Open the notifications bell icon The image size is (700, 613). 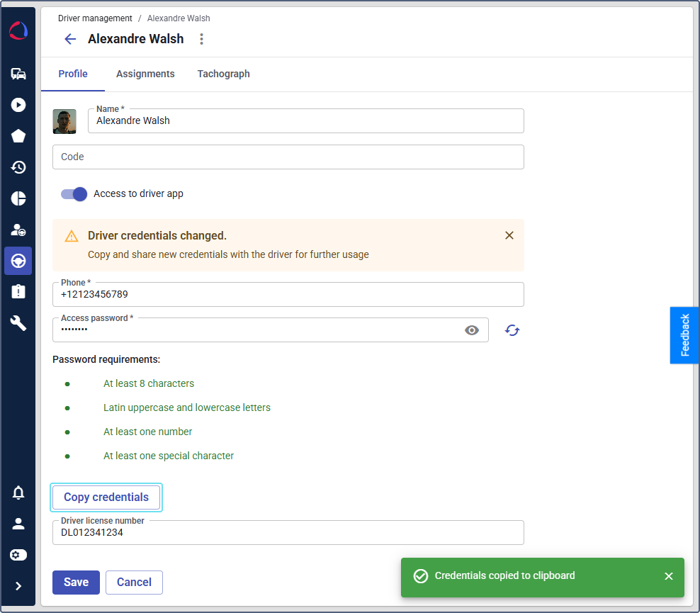click(18, 493)
